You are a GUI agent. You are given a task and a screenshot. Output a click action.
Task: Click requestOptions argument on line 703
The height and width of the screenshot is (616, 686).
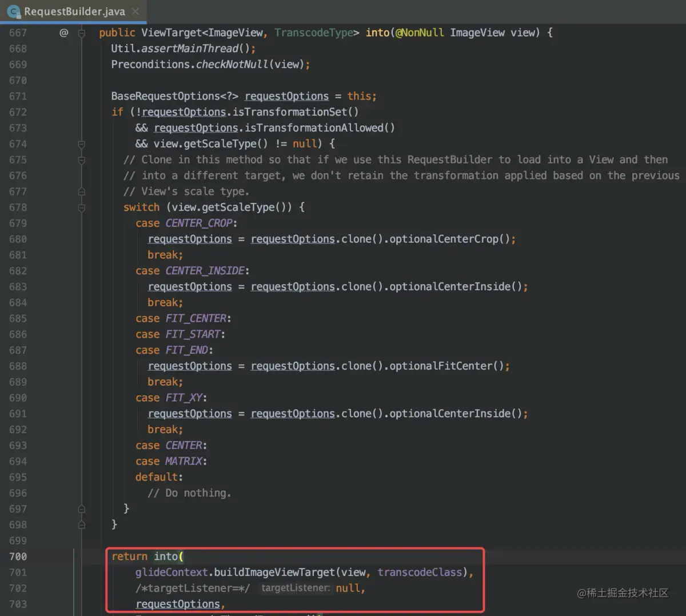coord(177,604)
